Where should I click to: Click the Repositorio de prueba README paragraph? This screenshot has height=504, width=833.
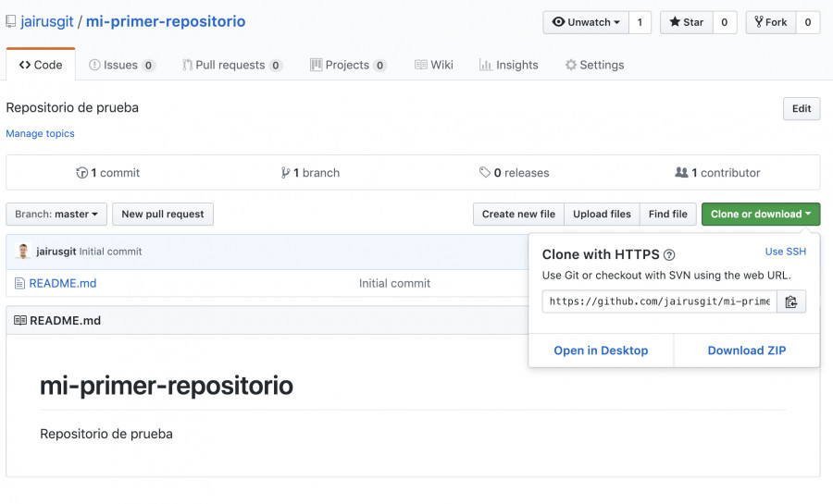pos(106,434)
